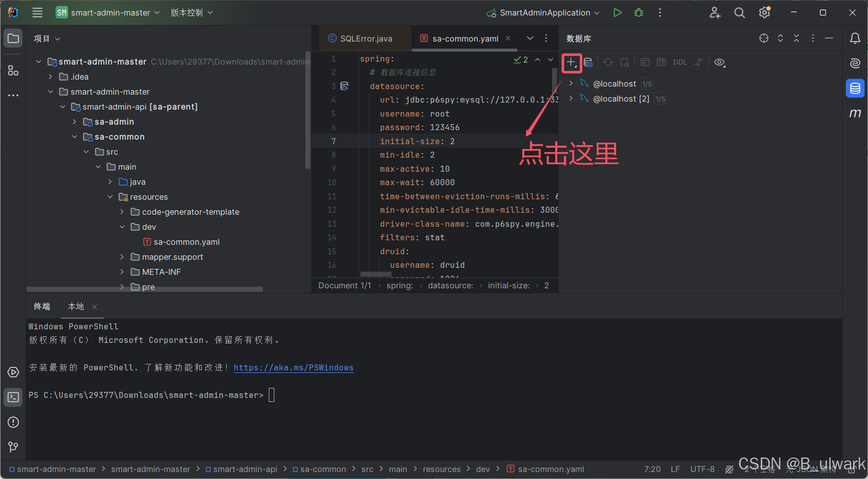Image resolution: width=868 pixels, height=479 pixels.
Task: Add a new data source in Database panel
Action: click(571, 63)
